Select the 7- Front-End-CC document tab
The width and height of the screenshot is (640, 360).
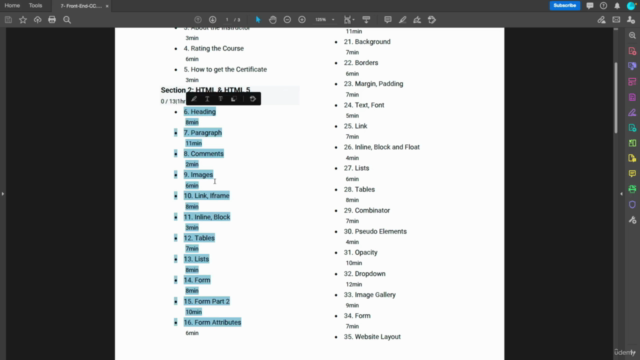81,6
